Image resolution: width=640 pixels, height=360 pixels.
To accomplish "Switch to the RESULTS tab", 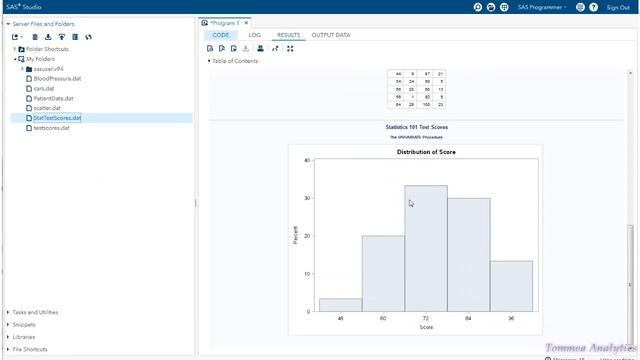I will click(x=289, y=35).
